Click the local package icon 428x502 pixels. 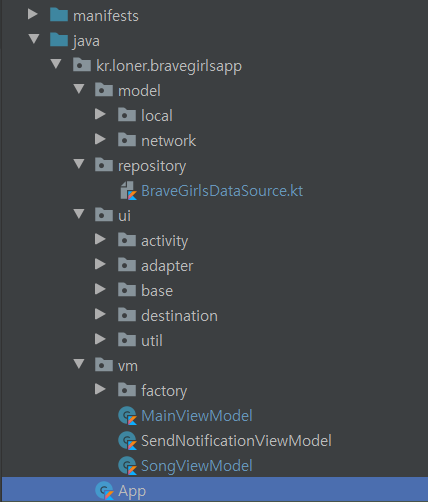click(x=127, y=115)
